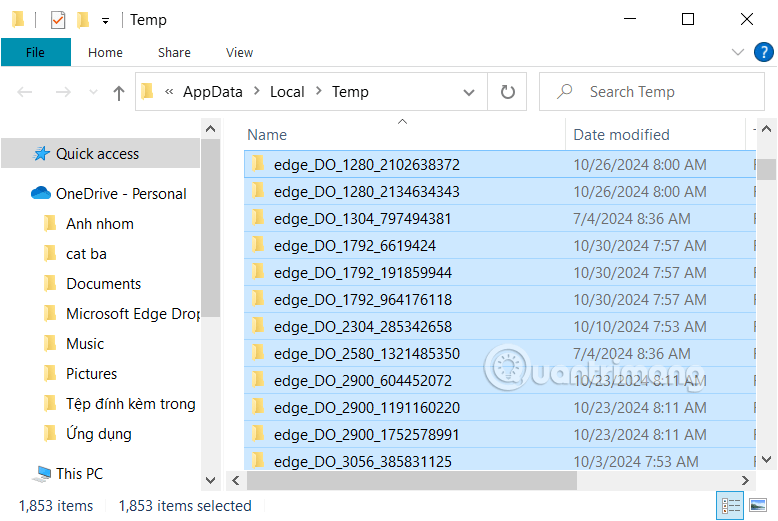Viewport: 778px width, 521px height.
Task: Open the Documents folder in navigation pane
Action: [103, 284]
